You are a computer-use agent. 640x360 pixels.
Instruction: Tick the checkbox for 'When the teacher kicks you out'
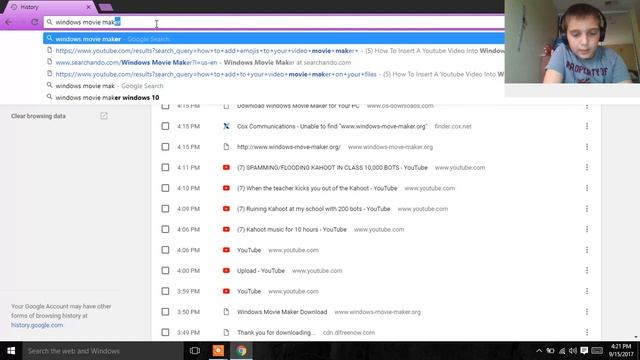coord(165,188)
